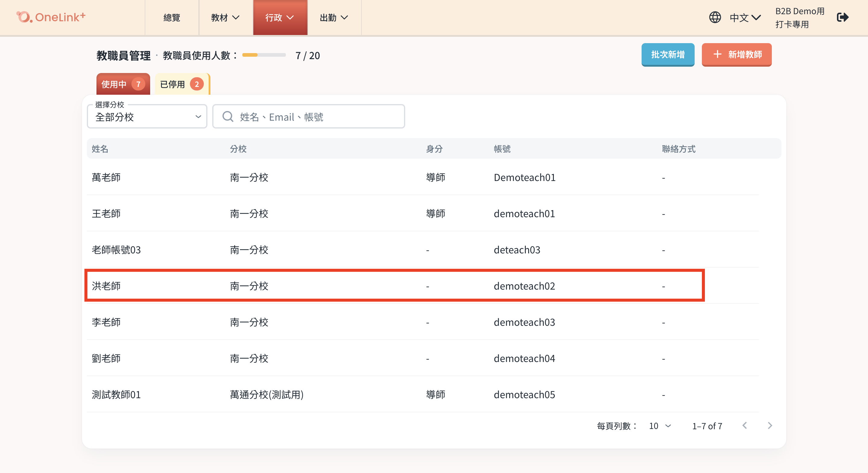Image resolution: width=868 pixels, height=473 pixels.
Task: Go to next page arrow
Action: 770,425
